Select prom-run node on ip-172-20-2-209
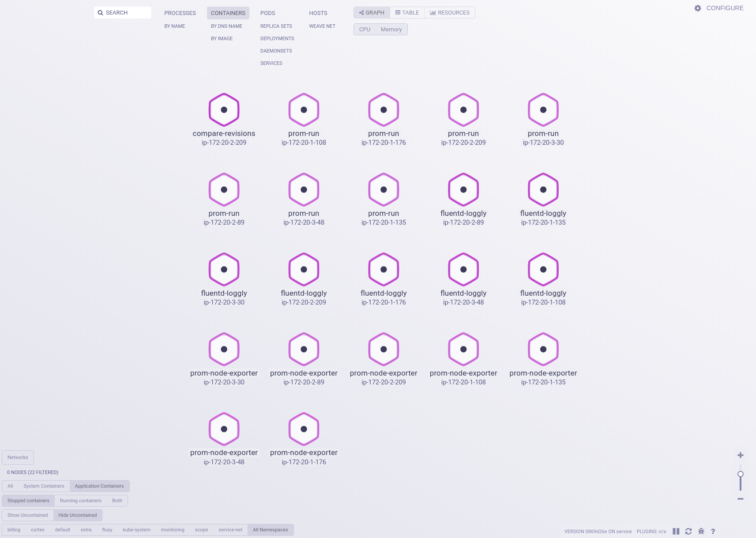Image resolution: width=756 pixels, height=538 pixels. pyautogui.click(x=463, y=110)
